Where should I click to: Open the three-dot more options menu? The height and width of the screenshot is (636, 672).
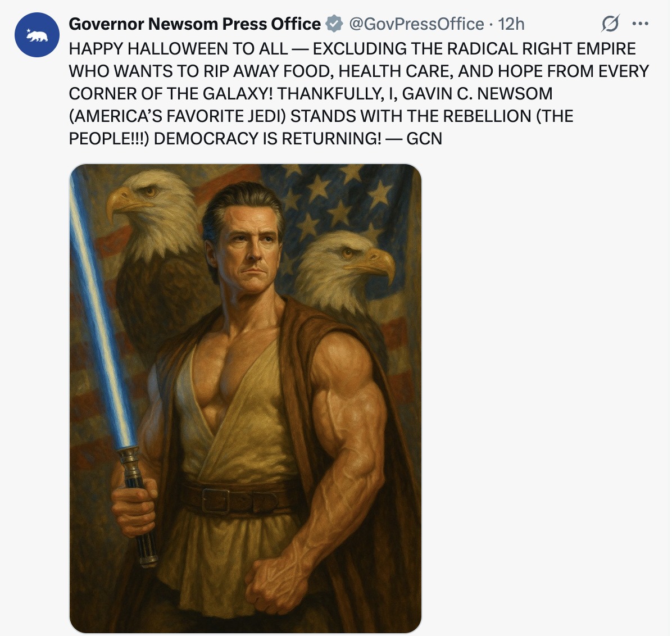click(x=641, y=24)
